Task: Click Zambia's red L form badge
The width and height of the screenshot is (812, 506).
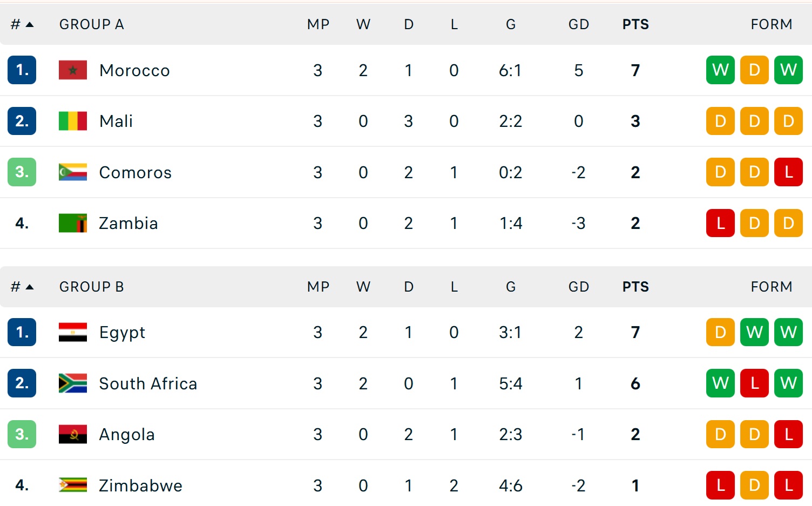Action: click(720, 223)
